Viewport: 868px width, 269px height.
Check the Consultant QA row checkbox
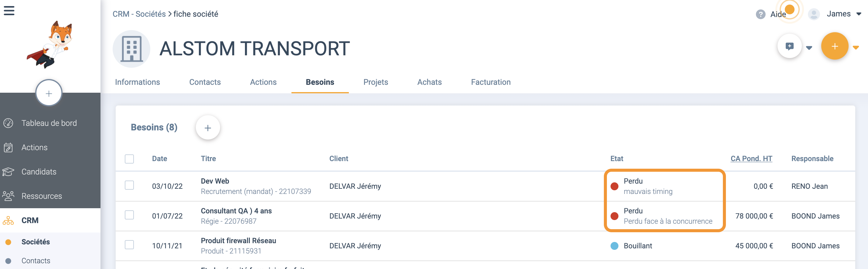129,215
